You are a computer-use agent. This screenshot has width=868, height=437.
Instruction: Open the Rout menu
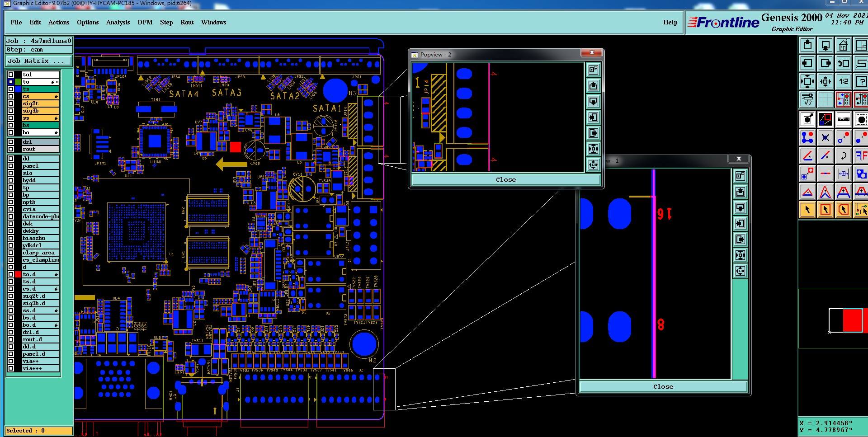(187, 22)
